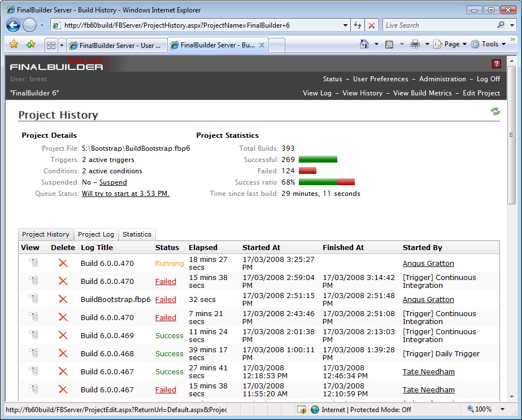Screen dimensions: 522x420
Task: Open User Preferences
Action: click(381, 79)
